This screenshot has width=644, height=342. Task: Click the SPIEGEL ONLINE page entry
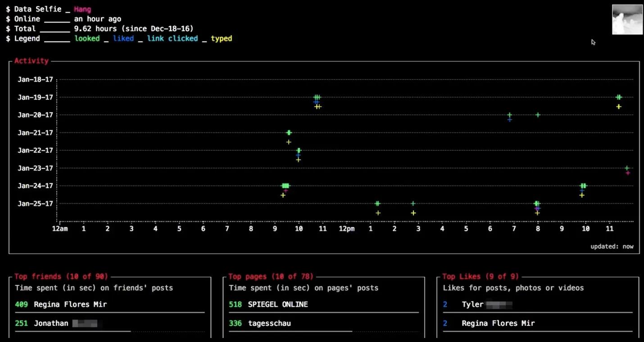277,305
